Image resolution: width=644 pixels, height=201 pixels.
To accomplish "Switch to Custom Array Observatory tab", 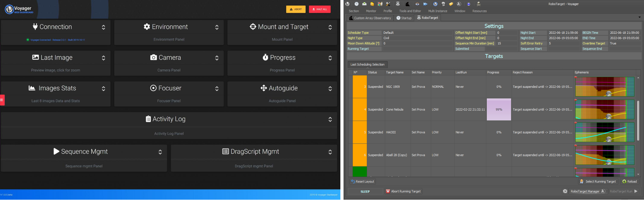I will coord(370,18).
